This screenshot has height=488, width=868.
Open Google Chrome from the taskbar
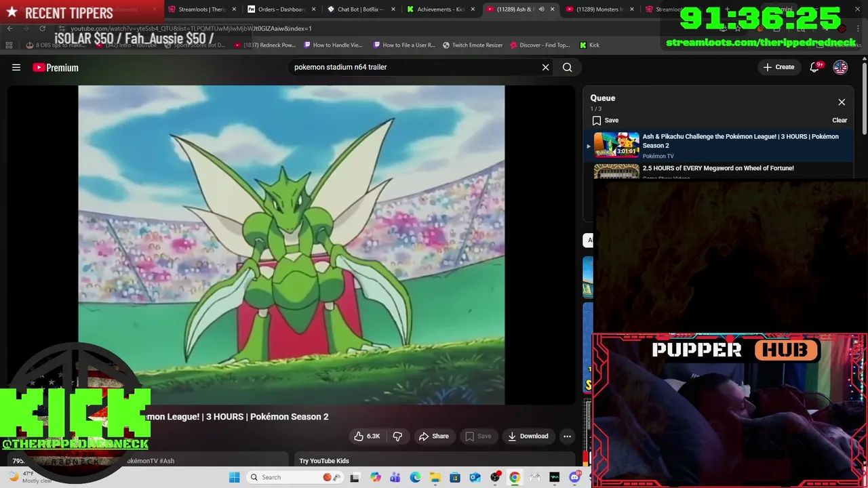(515, 477)
